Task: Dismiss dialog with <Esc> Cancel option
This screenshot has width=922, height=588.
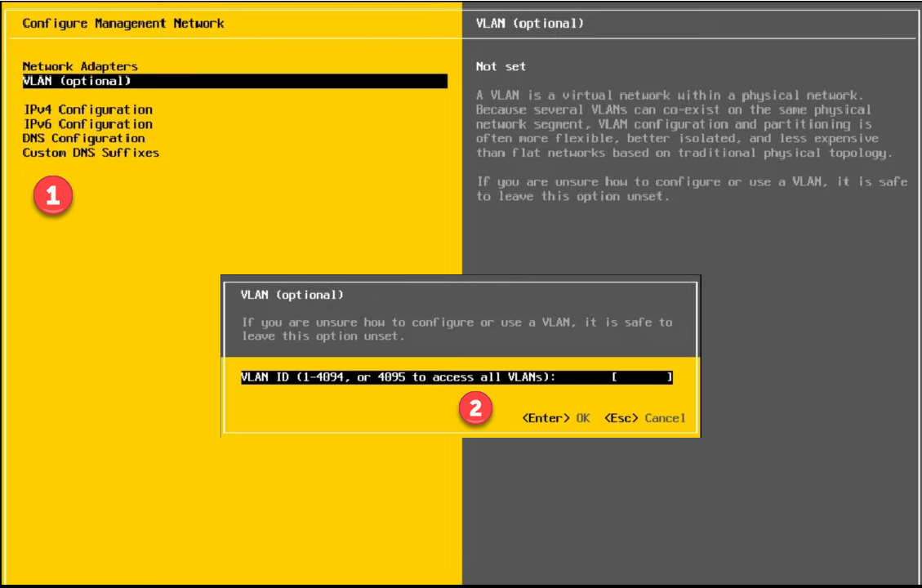Action: (x=644, y=418)
